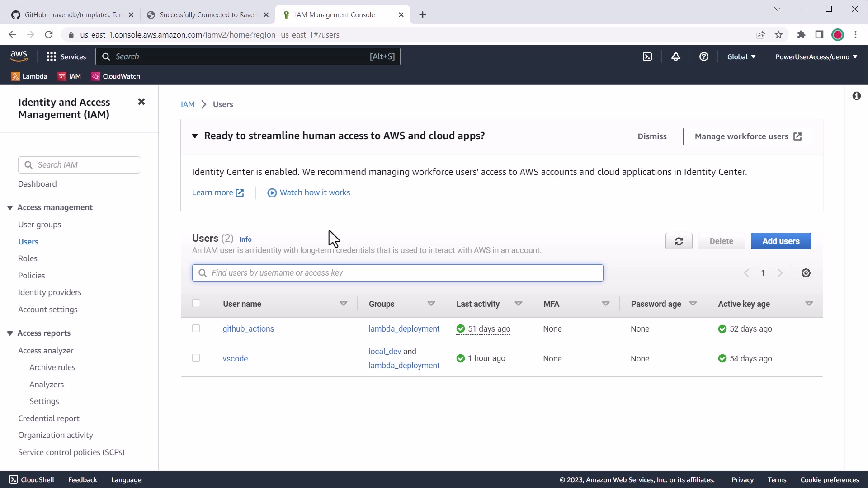This screenshot has height=488, width=868.
Task: Focus the AWS console top search box
Action: [248, 56]
